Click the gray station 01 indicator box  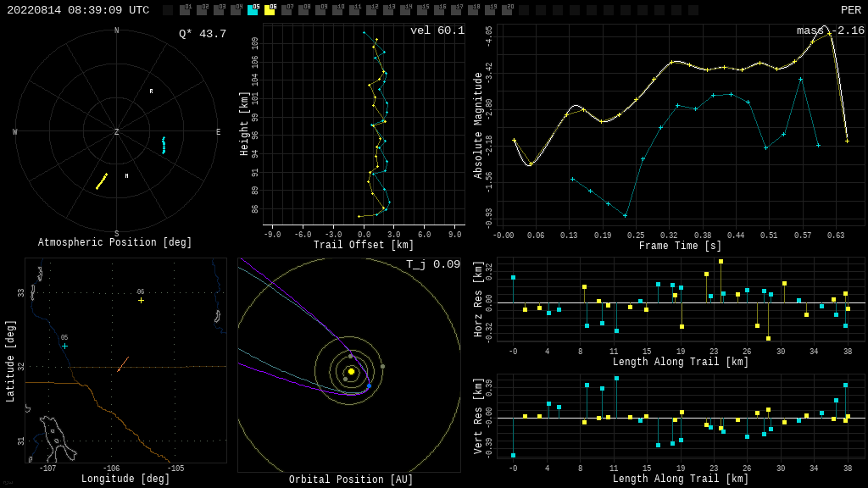pyautogui.click(x=185, y=10)
